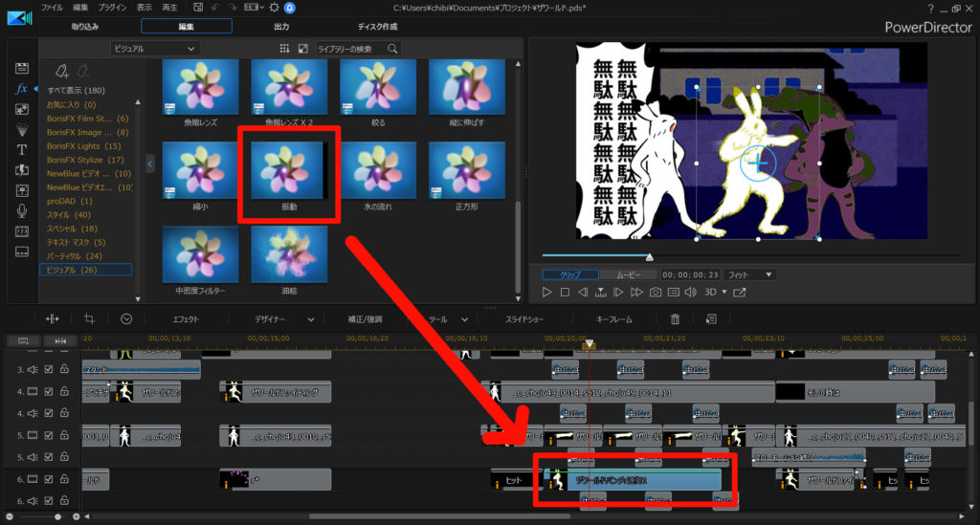The width and height of the screenshot is (980, 525).
Task: Select the fx Effect Room icon
Action: [x=21, y=89]
